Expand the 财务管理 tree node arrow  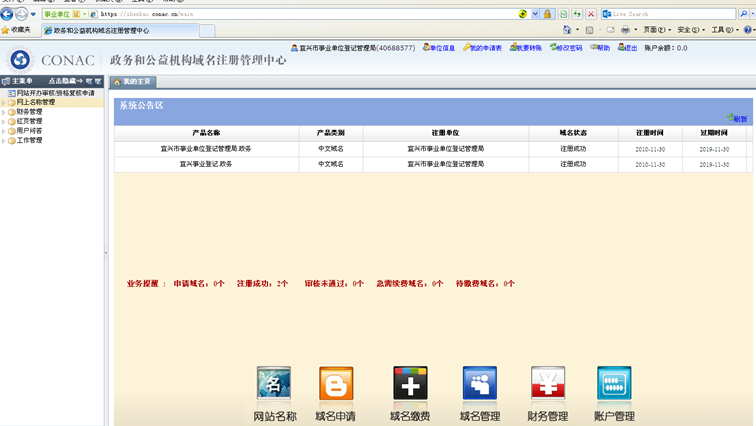tap(3, 112)
